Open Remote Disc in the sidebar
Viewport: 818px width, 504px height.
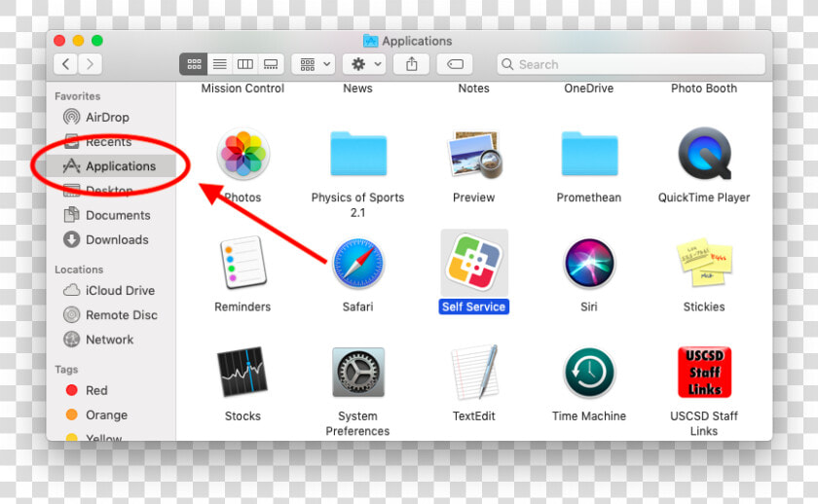pos(111,315)
